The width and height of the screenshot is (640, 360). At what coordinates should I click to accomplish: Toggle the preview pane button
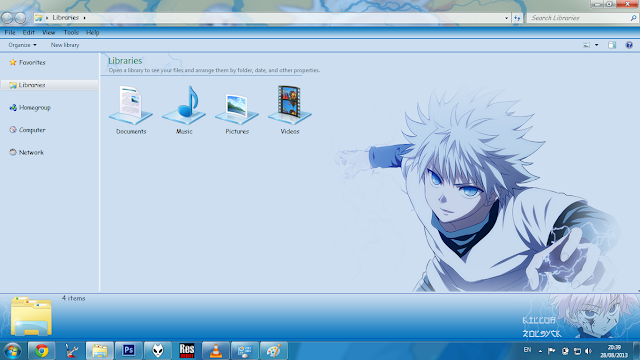point(612,45)
